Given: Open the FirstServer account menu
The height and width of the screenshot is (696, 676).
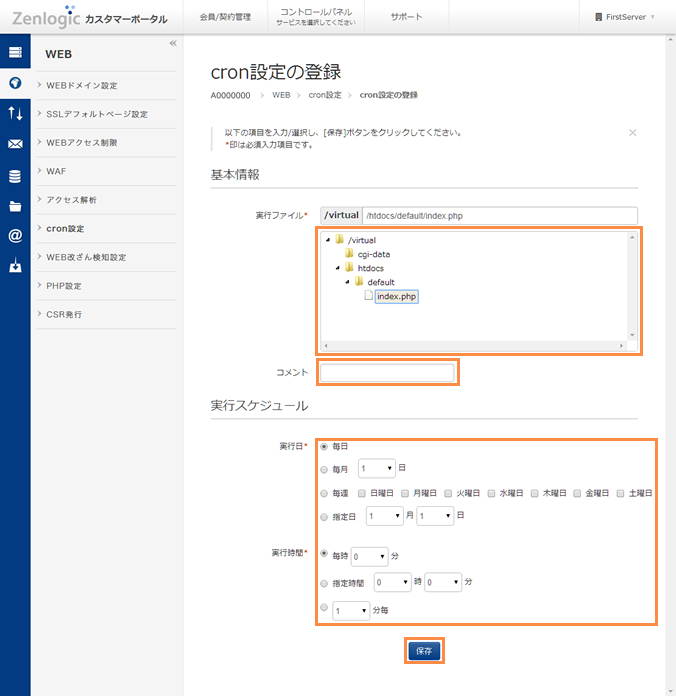Looking at the screenshot, I should click(x=625, y=17).
